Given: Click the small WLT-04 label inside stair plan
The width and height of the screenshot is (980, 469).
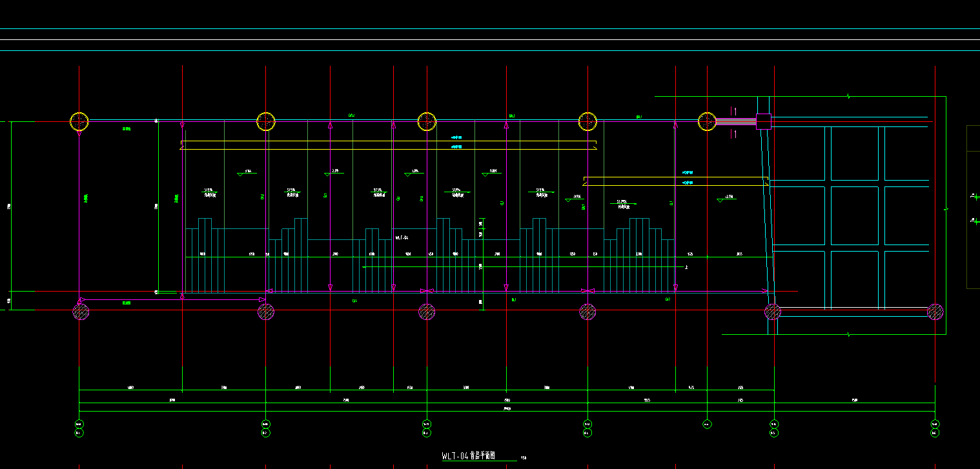Looking at the screenshot, I should pos(402,238).
